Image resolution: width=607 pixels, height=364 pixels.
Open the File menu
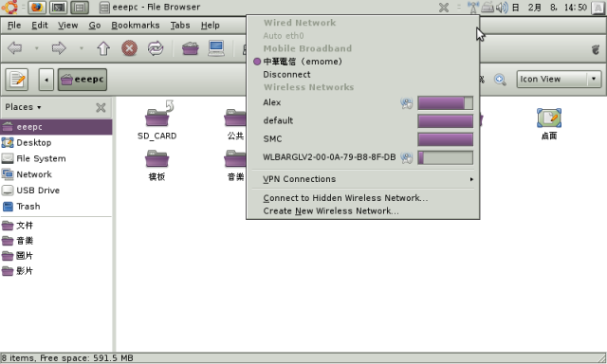click(x=14, y=26)
